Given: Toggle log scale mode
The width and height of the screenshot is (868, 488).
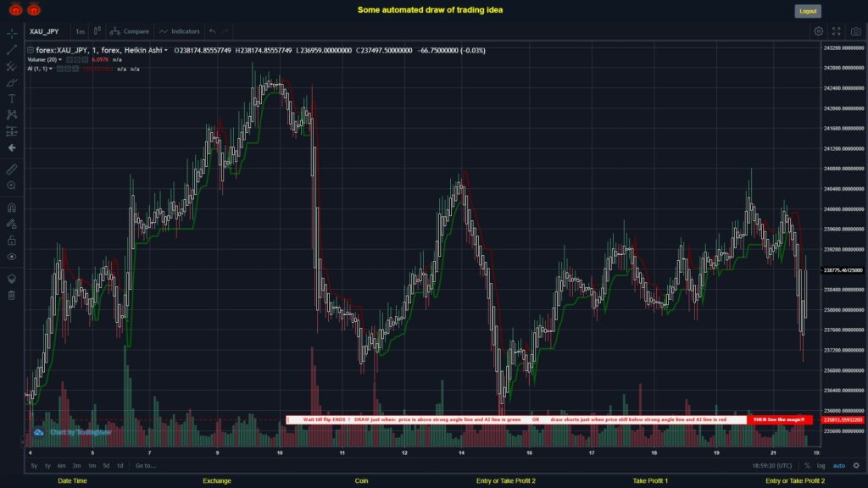Looking at the screenshot, I should [x=821, y=466].
